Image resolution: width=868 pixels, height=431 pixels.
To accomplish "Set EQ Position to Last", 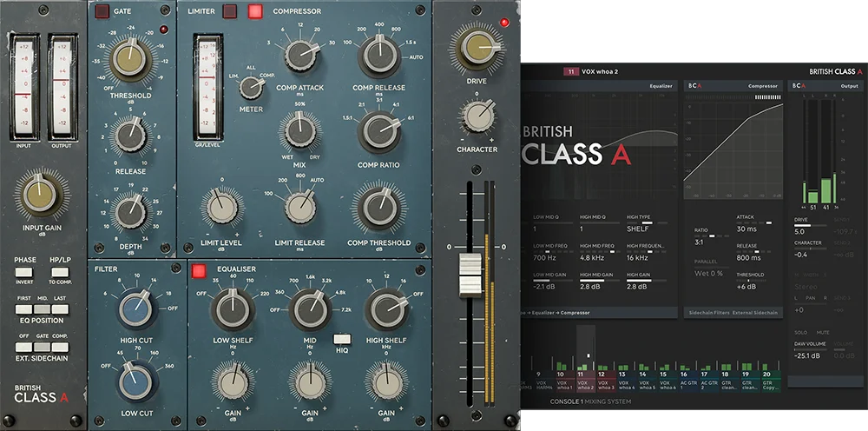I will coord(60,309).
